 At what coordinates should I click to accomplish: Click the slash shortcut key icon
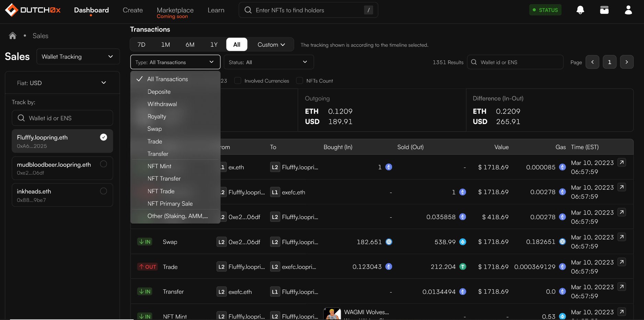pos(368,10)
